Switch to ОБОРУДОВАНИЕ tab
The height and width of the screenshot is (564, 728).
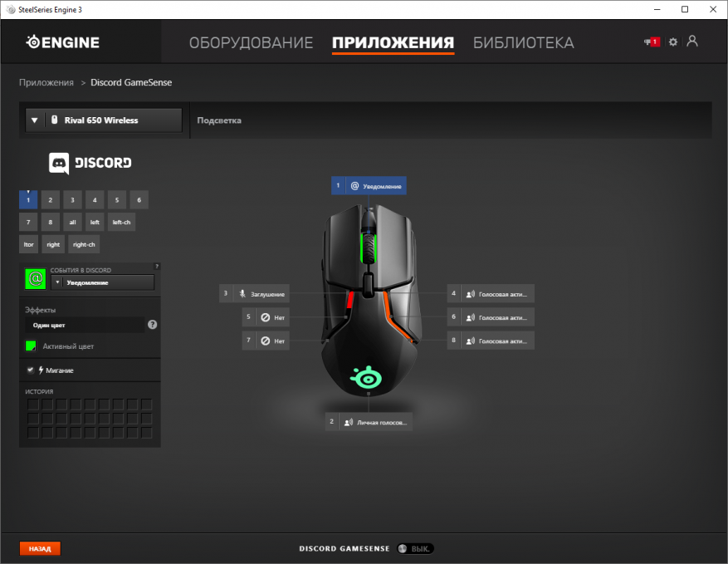click(252, 42)
